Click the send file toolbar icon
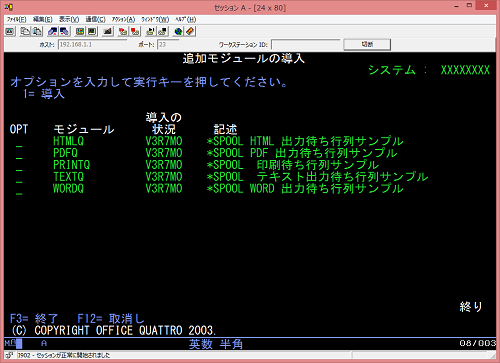This screenshot has width=500, height=363. (52, 31)
